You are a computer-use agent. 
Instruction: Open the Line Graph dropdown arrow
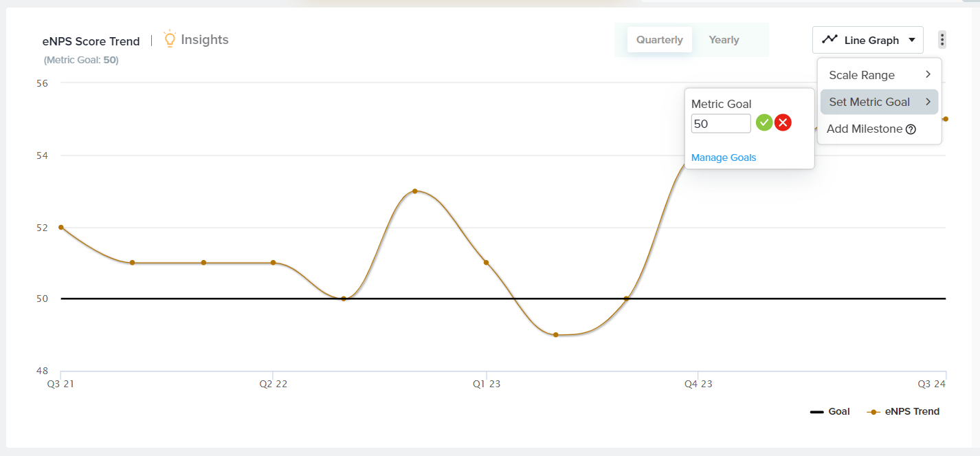pos(912,40)
